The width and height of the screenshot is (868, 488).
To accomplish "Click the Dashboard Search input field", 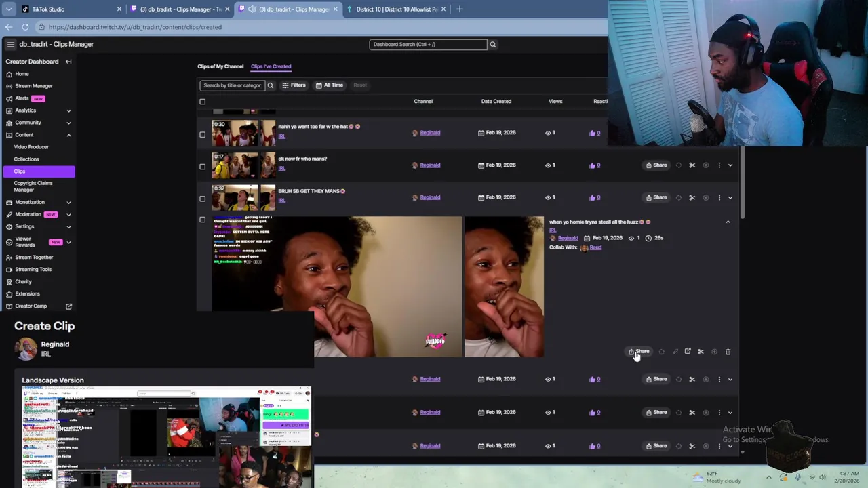I will pyautogui.click(x=428, y=45).
